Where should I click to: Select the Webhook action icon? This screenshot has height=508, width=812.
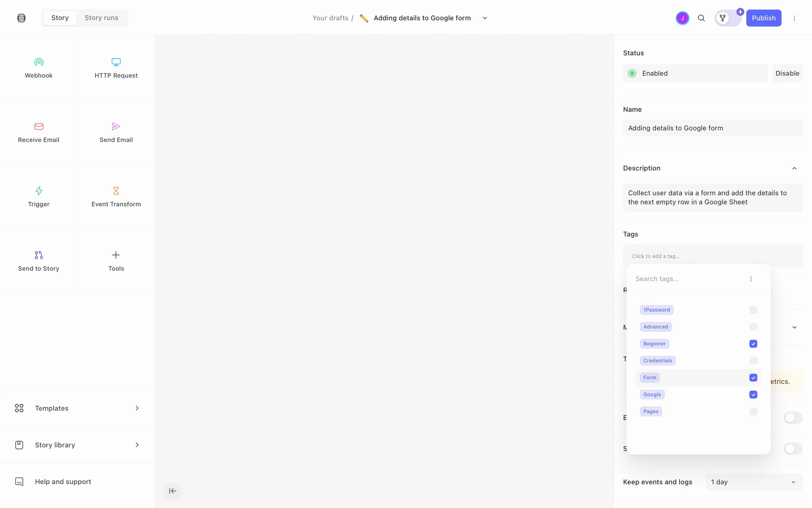(38, 62)
